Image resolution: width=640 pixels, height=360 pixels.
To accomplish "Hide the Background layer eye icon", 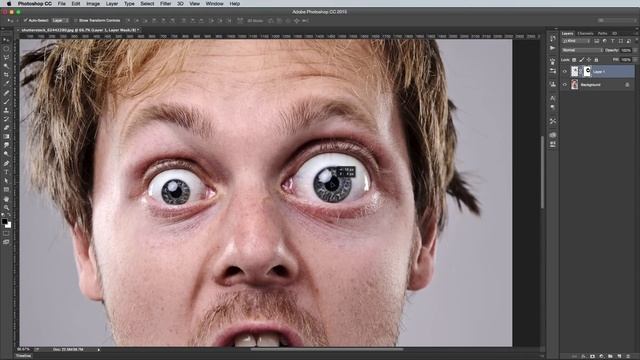I will tap(565, 84).
